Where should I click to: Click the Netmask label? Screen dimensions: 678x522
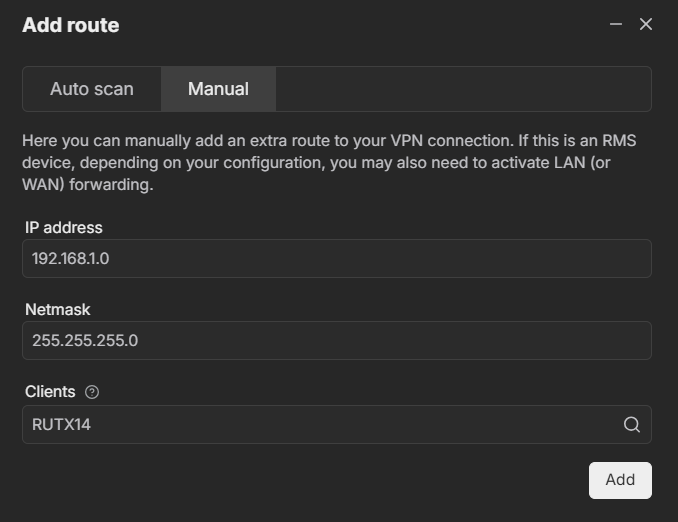point(58,310)
